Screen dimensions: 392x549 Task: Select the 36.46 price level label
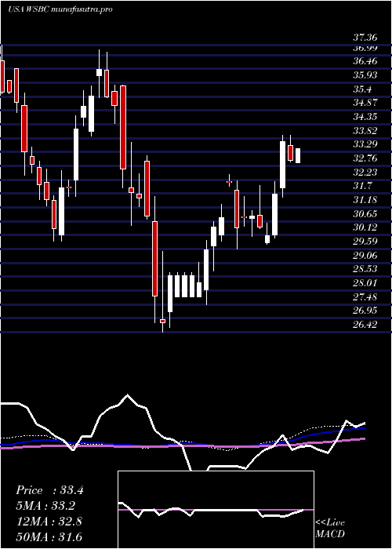(365, 62)
